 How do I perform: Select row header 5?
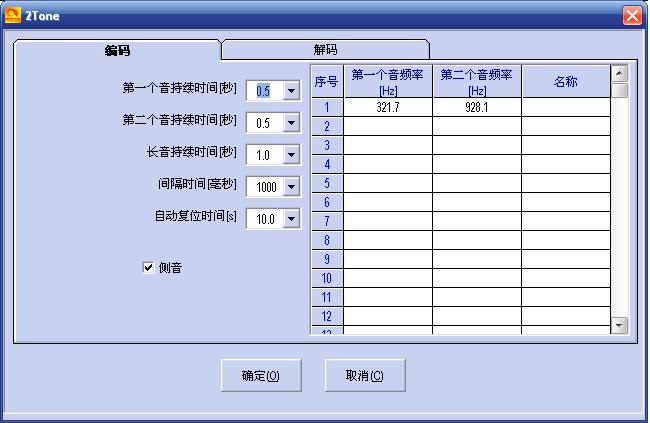pyautogui.click(x=327, y=183)
